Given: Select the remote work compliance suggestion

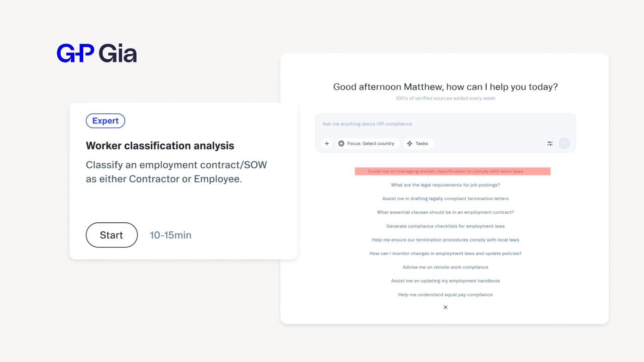Looking at the screenshot, I should [x=445, y=267].
